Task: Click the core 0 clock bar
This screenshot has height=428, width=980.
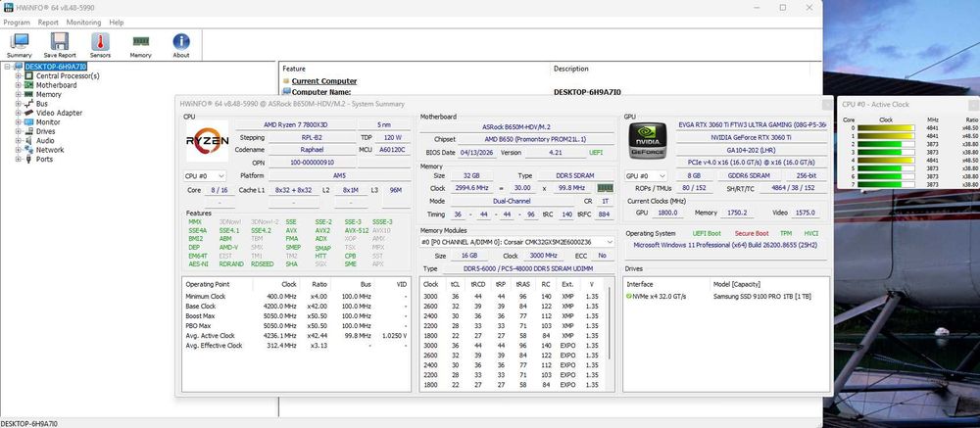Action: tap(886, 128)
